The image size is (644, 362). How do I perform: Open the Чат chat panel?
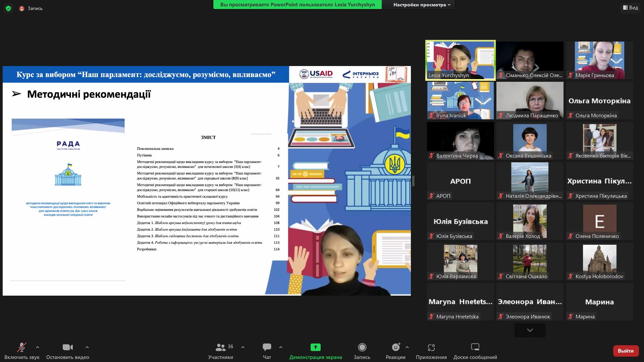[267, 351]
